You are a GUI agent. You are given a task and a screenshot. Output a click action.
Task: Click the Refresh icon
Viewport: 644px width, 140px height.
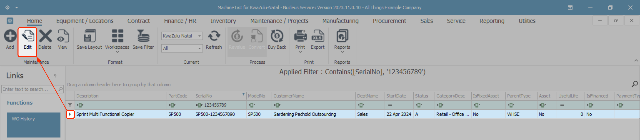[x=214, y=36]
